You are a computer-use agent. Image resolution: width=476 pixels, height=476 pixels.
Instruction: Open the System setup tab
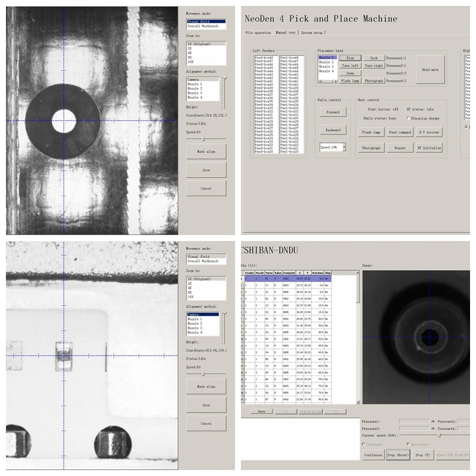click(312, 33)
